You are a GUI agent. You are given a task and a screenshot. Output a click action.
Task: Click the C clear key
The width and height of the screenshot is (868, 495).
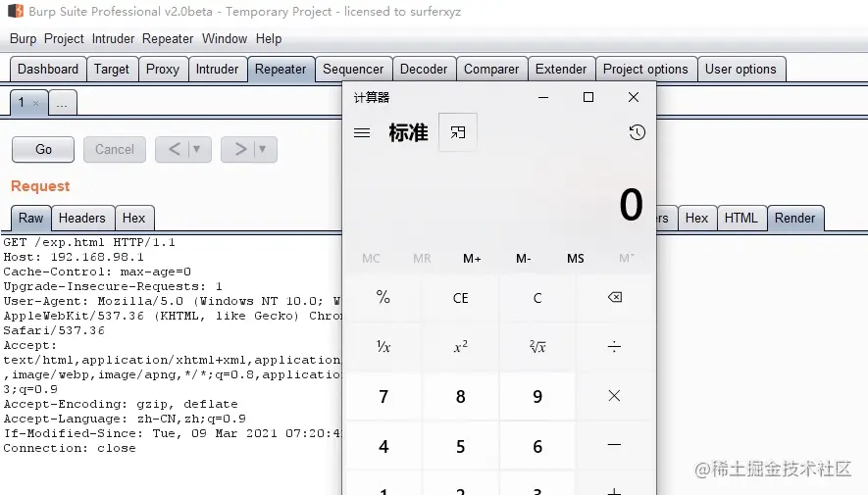(537, 298)
